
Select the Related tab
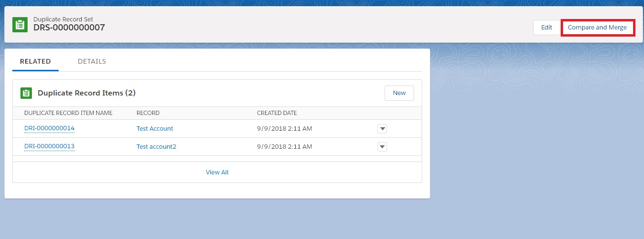pos(35,61)
